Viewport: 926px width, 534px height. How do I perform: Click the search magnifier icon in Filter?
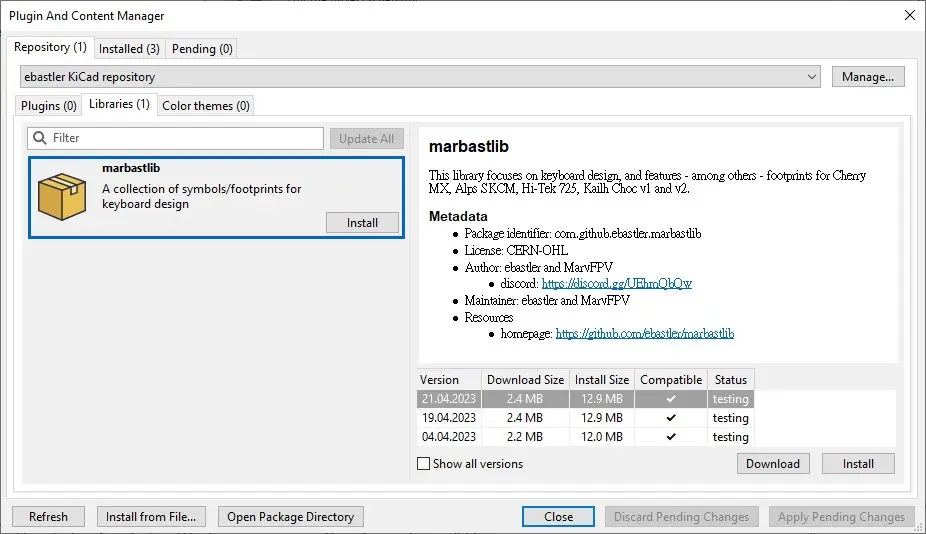pyautogui.click(x=40, y=138)
